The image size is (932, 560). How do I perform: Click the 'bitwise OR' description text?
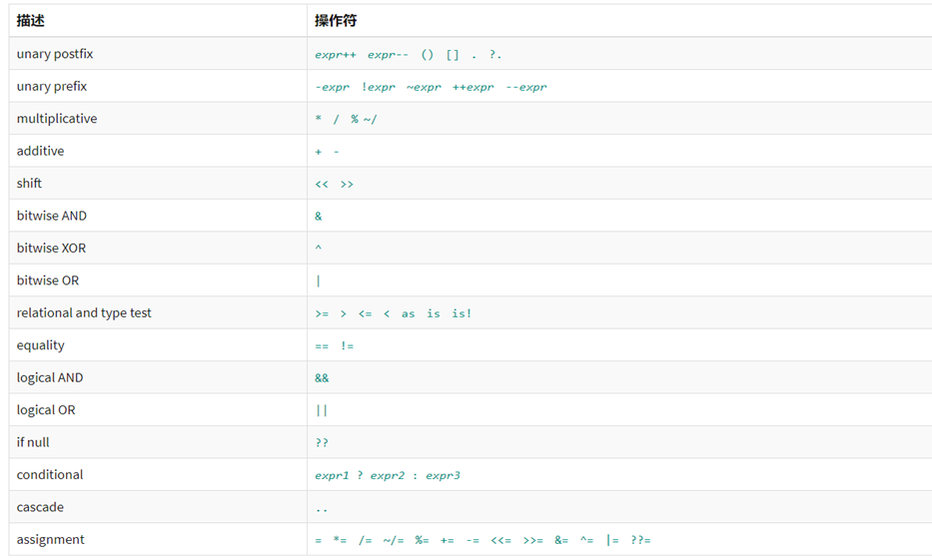point(48,280)
